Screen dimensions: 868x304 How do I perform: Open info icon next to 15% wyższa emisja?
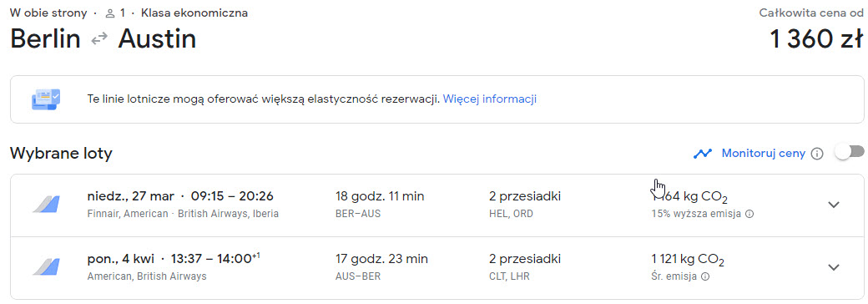pyautogui.click(x=749, y=214)
